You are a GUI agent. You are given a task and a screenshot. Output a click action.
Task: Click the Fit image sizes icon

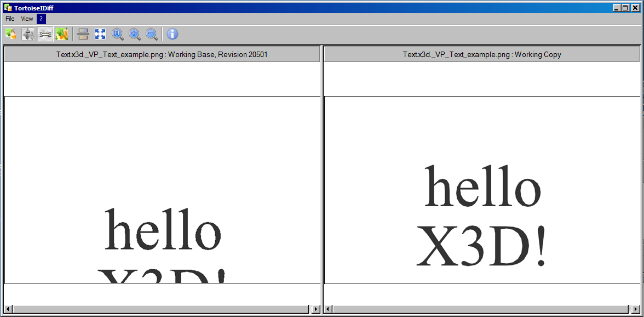[61, 34]
